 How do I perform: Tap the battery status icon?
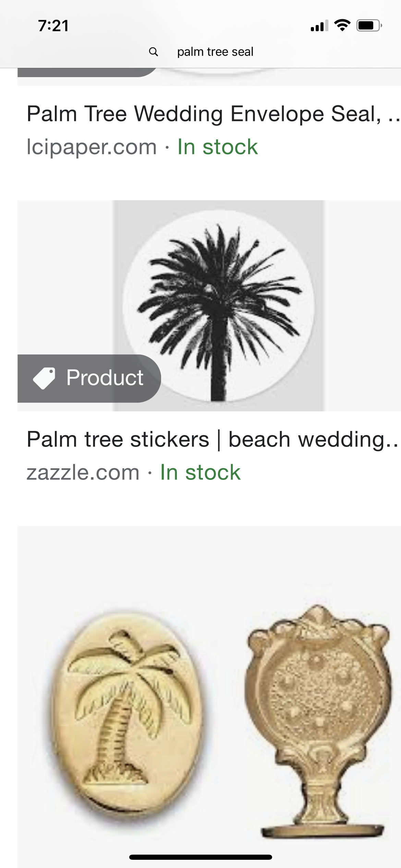pyautogui.click(x=369, y=25)
